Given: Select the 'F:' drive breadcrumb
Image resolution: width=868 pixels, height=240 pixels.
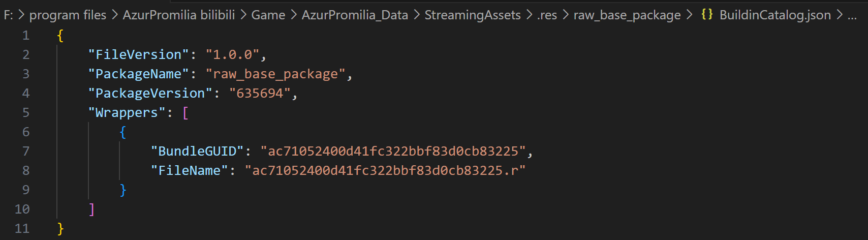Looking at the screenshot, I should coord(8,15).
